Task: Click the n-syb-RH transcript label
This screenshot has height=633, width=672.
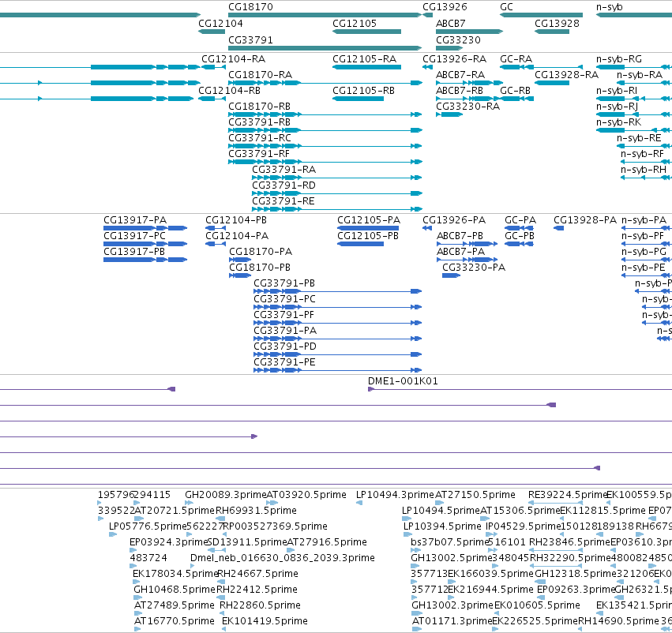Action: tap(644, 170)
